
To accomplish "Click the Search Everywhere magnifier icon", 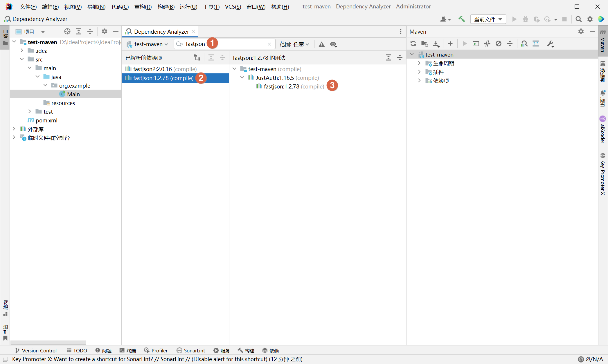I will pyautogui.click(x=578, y=19).
